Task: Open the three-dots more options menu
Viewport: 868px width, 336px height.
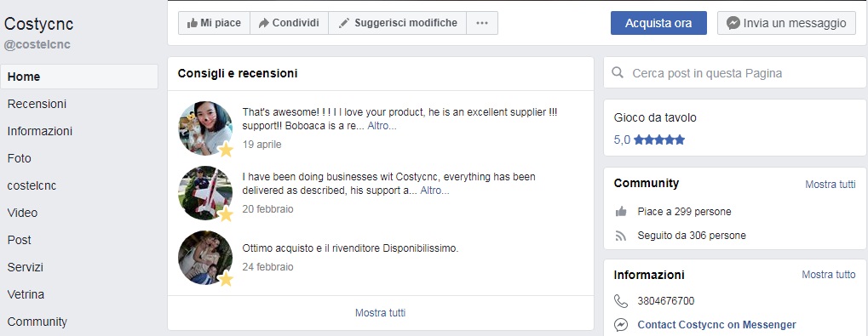Action: [x=482, y=23]
